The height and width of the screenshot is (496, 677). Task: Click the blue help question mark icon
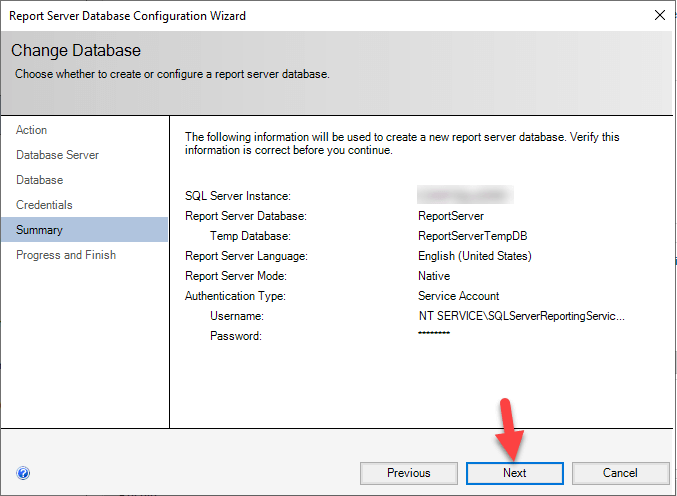click(x=23, y=473)
